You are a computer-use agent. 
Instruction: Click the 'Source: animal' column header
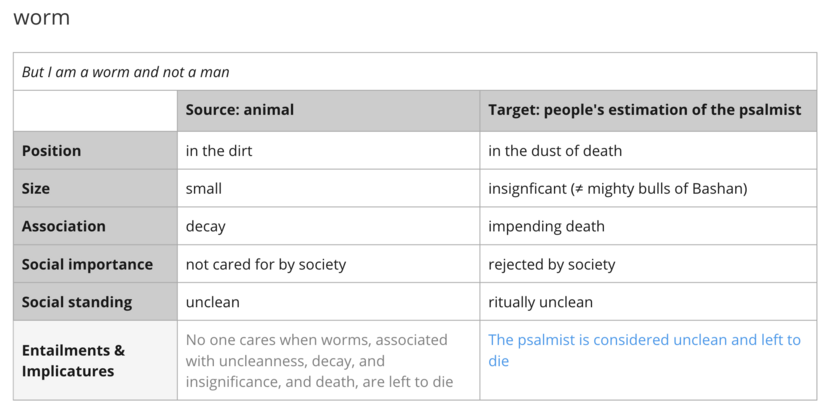pos(240,110)
